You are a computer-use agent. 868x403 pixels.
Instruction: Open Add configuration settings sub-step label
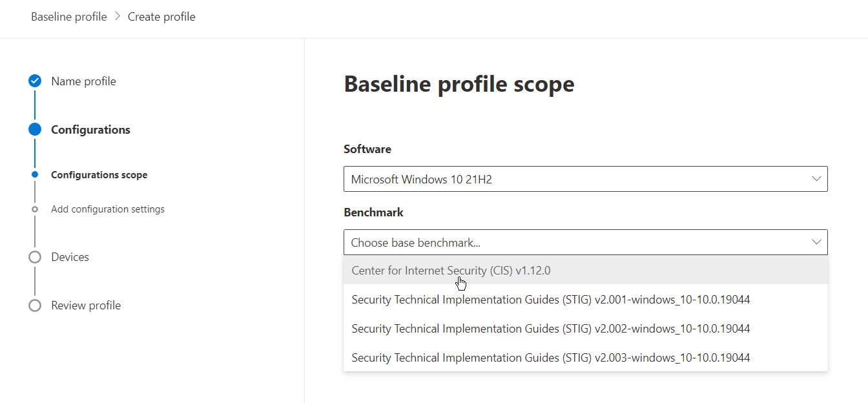point(107,209)
